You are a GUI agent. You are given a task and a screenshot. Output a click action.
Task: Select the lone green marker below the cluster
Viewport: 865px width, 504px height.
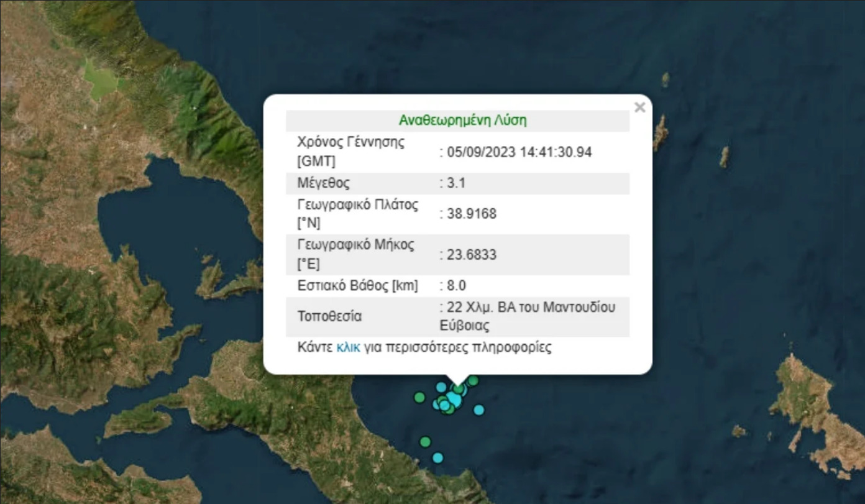pos(425,442)
